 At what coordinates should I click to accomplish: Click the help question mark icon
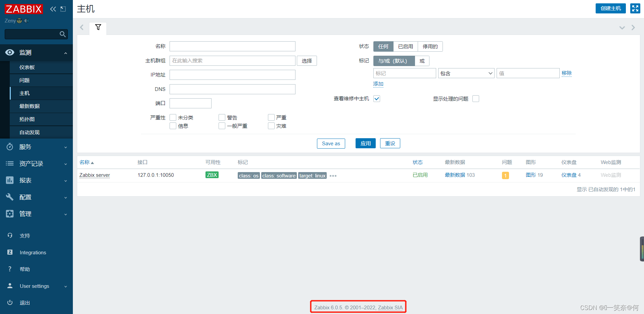tap(10, 269)
